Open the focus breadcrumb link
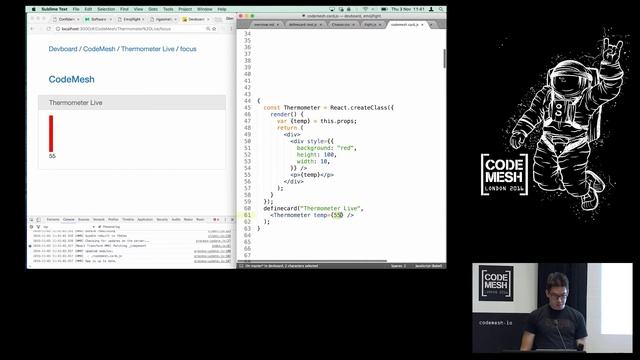Screen dimensions: 640x360 [x=188, y=49]
